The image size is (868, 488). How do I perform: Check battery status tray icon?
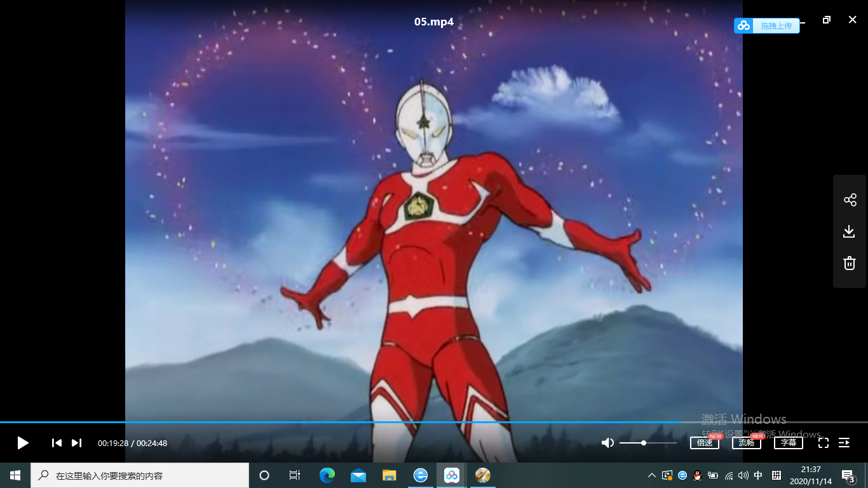[713, 475]
